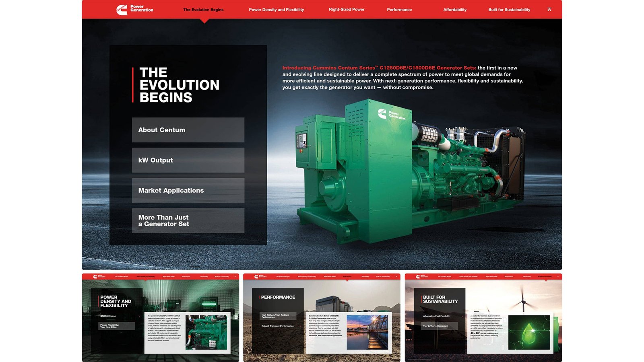Navigate to Built for Sustainability in the main navigation
Screen dimensions: 644x362
coord(509,10)
